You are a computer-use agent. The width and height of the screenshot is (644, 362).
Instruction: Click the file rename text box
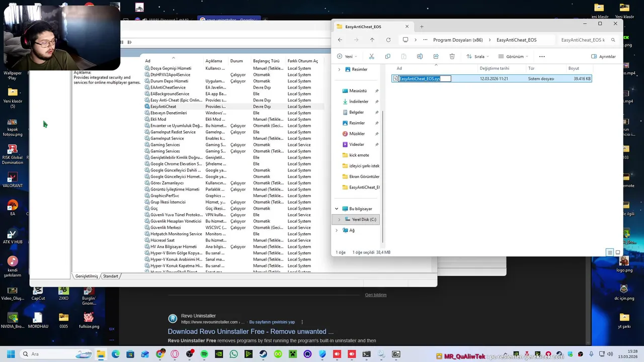coord(424,78)
